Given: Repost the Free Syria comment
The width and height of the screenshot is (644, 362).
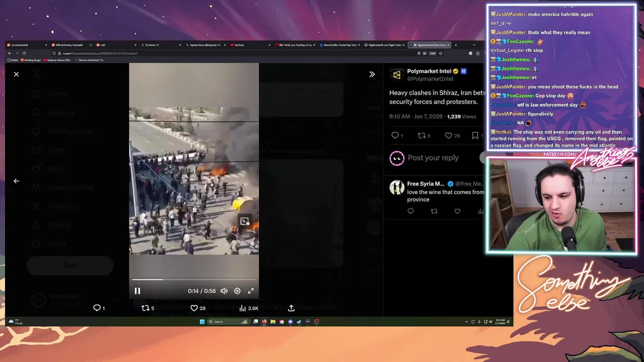Looking at the screenshot, I should [x=434, y=212].
